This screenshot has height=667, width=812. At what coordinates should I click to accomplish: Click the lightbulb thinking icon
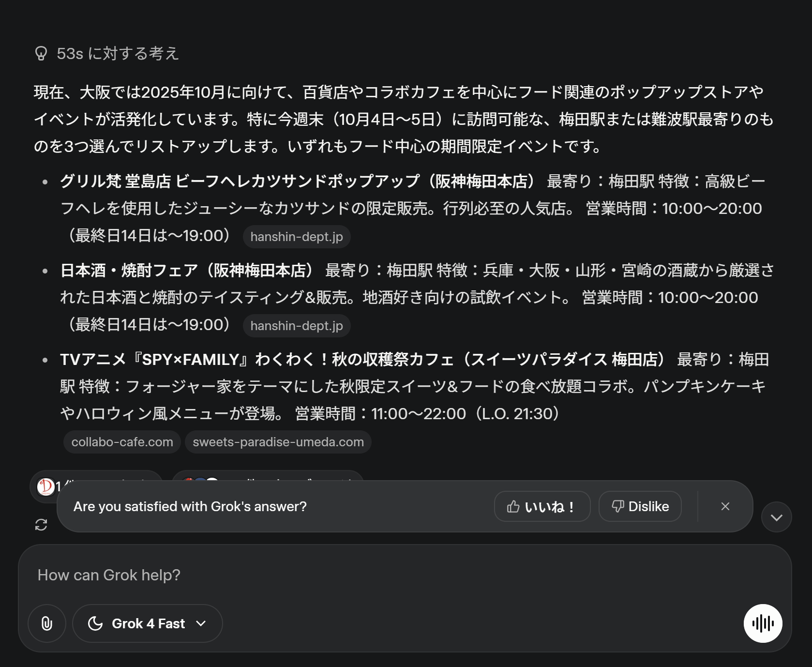point(41,53)
